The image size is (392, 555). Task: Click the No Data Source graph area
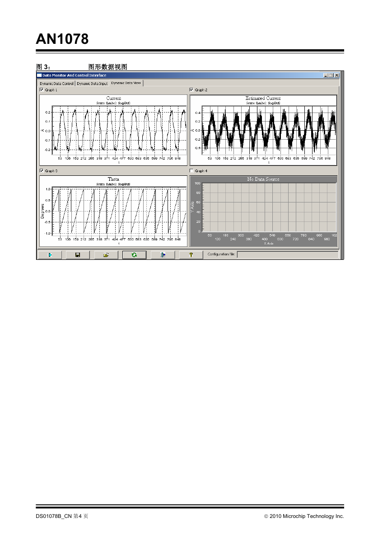click(263, 211)
